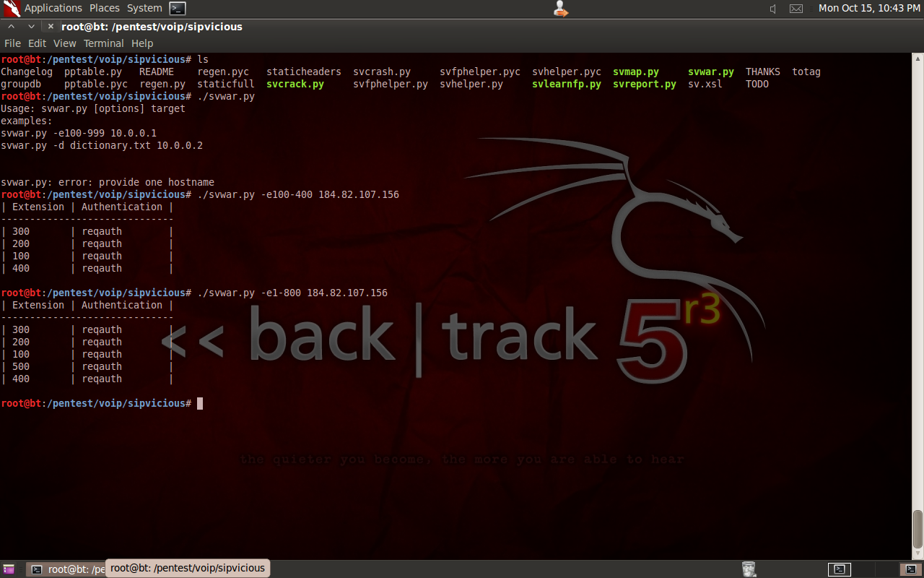Open the Terminal menu in menubar
Viewport: 924px width, 578px height.
click(104, 43)
